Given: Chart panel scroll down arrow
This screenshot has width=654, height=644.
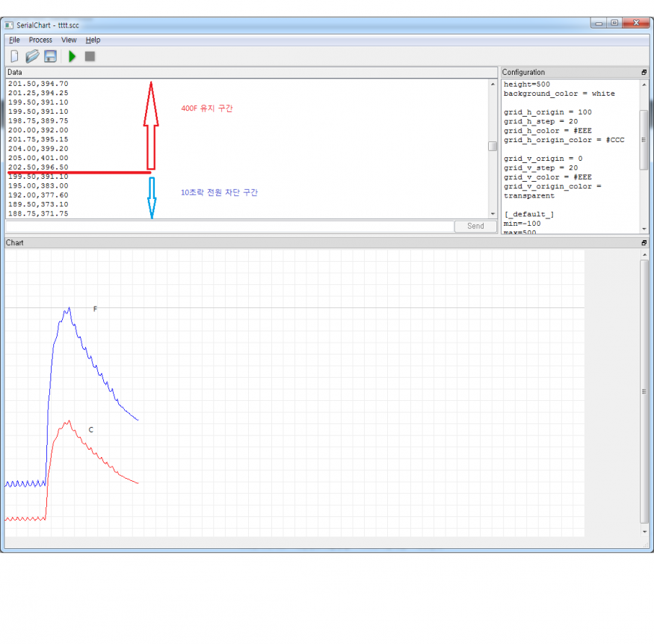Looking at the screenshot, I should click(644, 532).
